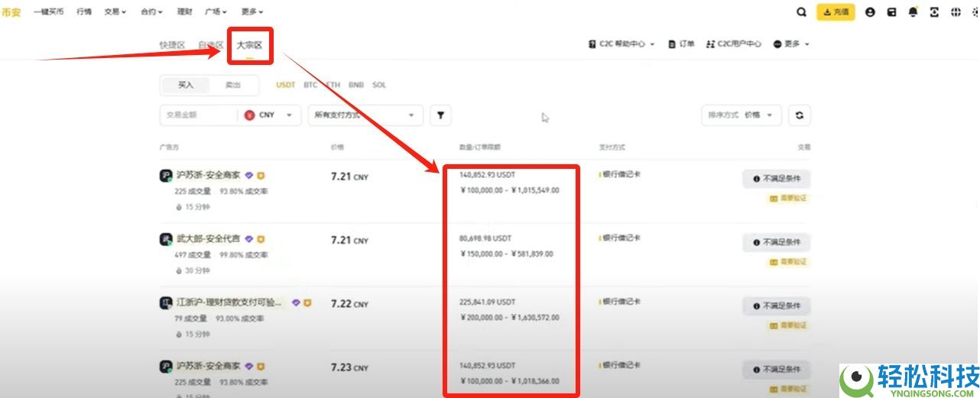Switch to the 卖出 sell toggle
Screen dimensions: 980x398
232,86
